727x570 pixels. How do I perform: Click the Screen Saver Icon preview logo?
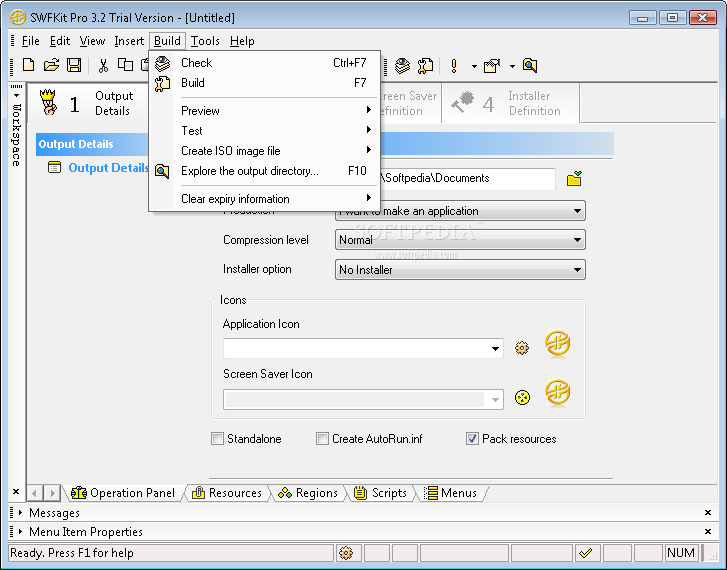pyautogui.click(x=558, y=393)
